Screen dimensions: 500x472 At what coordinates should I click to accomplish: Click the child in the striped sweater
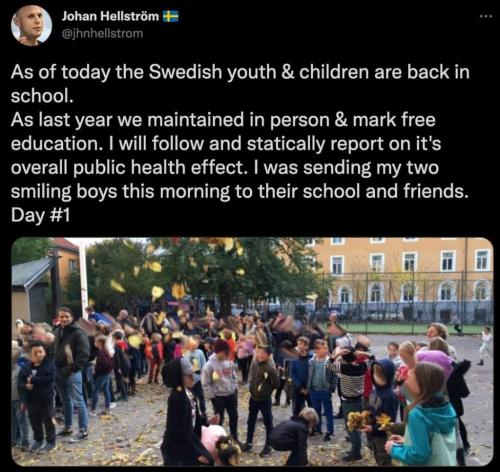click(x=352, y=383)
